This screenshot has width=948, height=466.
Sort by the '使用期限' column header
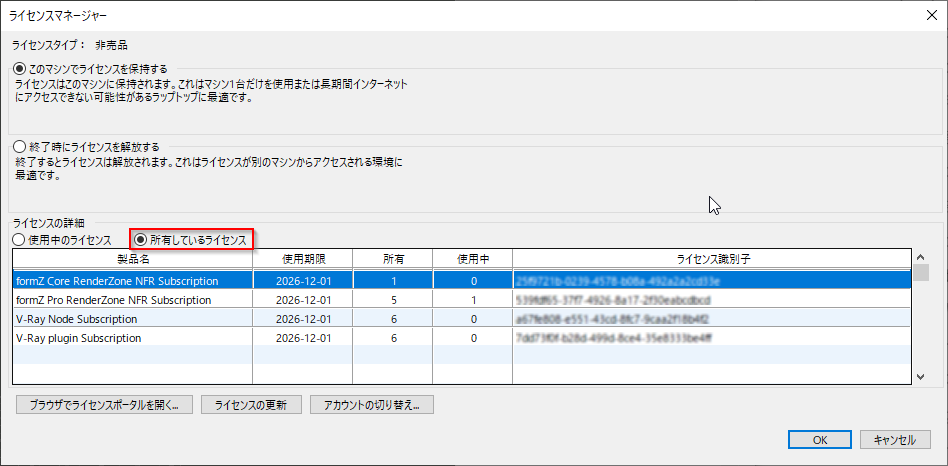click(x=302, y=259)
